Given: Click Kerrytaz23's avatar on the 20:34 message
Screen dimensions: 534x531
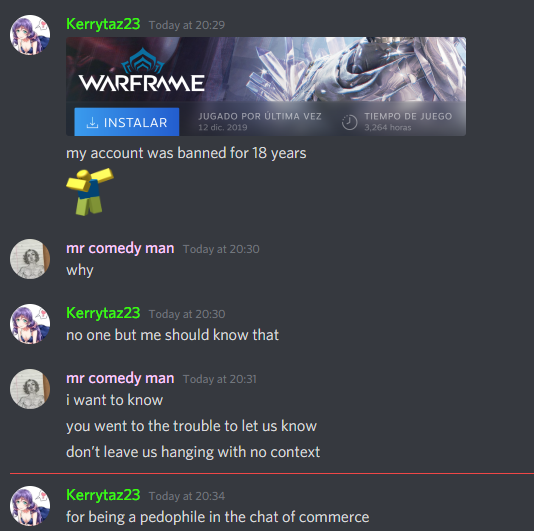Looking at the screenshot, I should [x=30, y=506].
